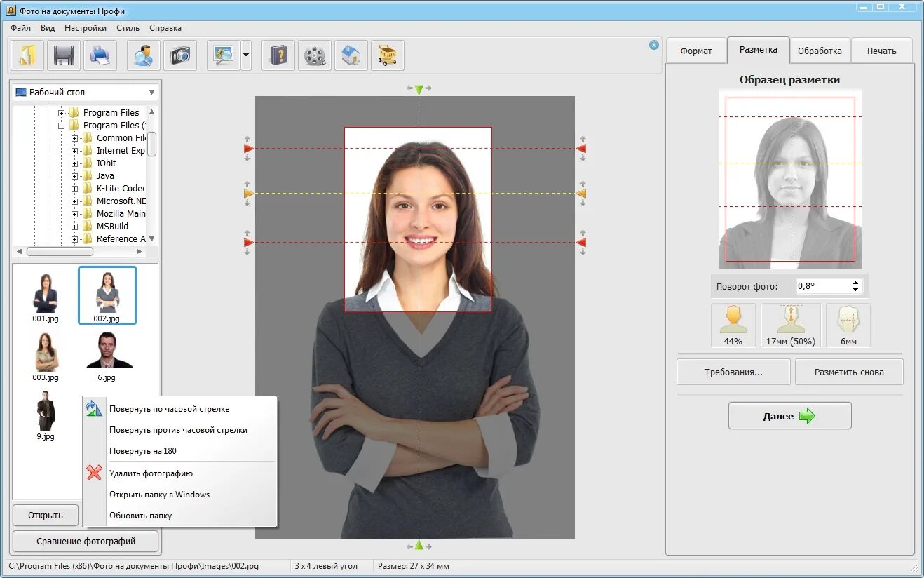The image size is (924, 578).
Task: Open the Справка menu
Action: [165, 28]
